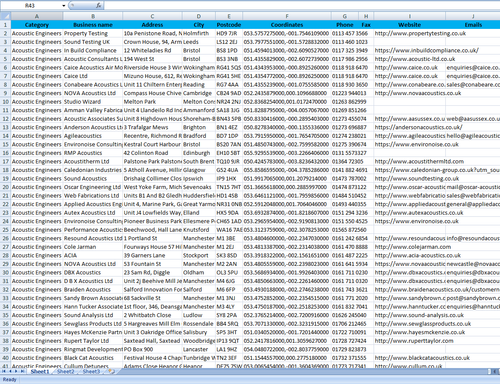The width and height of the screenshot is (500, 384).
Task: Click the Insert Function fx icon
Action: (x=99, y=5)
